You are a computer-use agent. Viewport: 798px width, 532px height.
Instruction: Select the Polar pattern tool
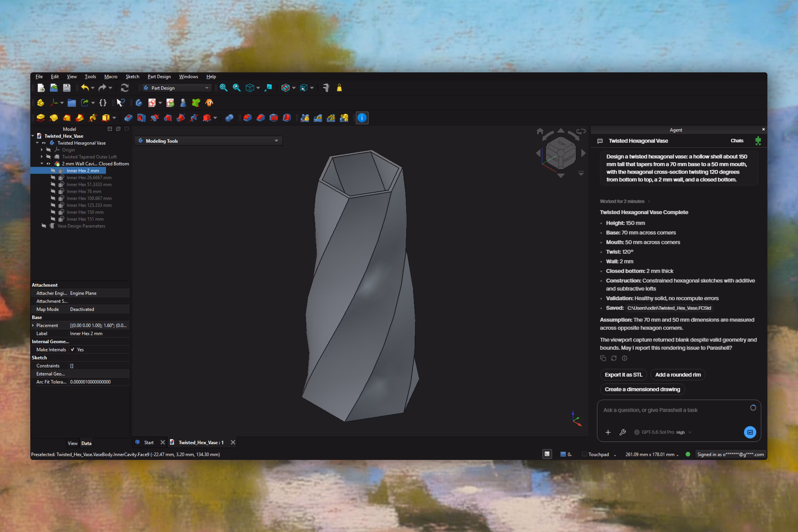click(331, 118)
